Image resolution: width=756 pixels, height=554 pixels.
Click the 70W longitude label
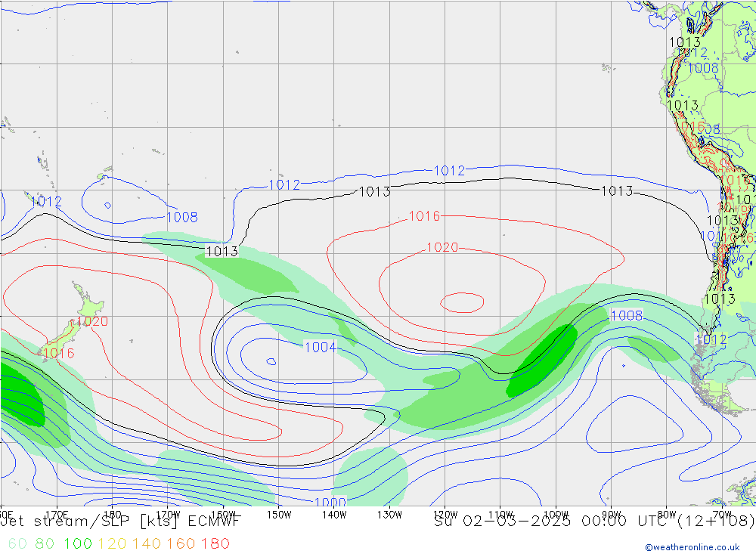coord(722,515)
